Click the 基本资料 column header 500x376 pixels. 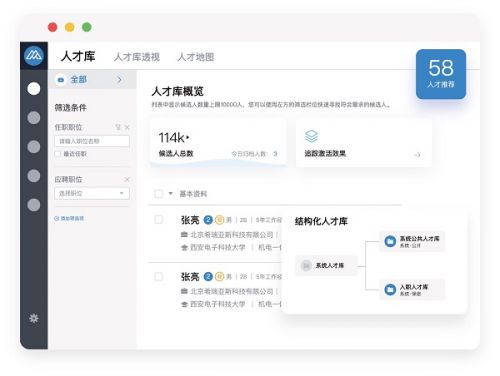click(193, 194)
